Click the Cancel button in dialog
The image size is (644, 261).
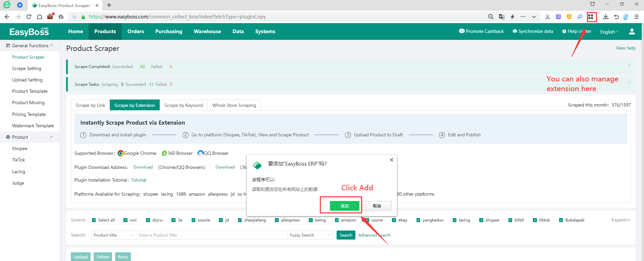click(x=377, y=206)
